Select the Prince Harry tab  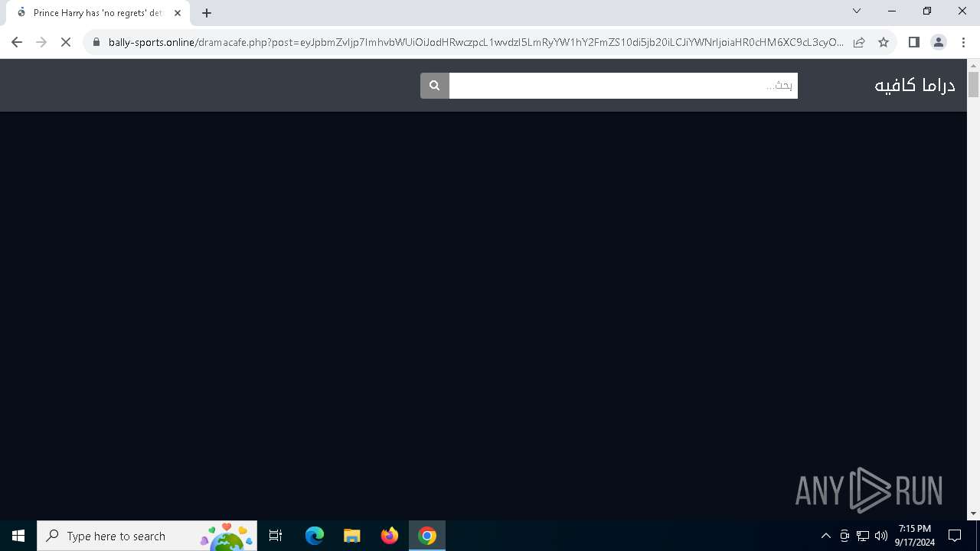click(x=97, y=13)
